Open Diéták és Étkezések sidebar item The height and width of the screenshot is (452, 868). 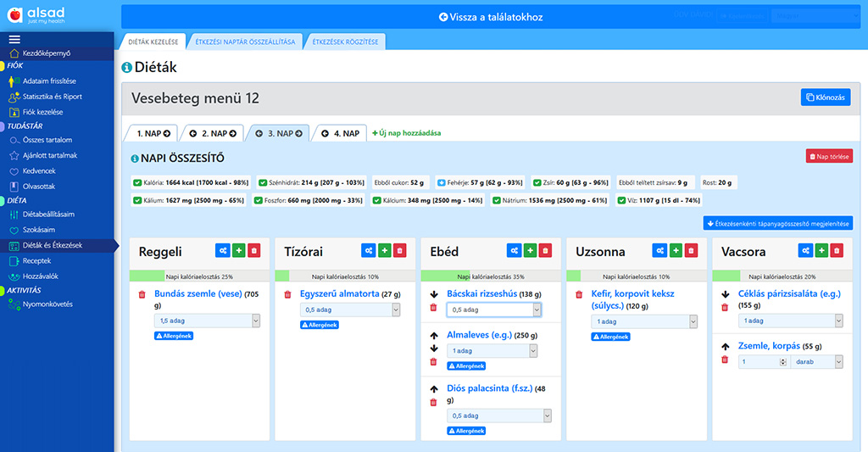coord(57,245)
